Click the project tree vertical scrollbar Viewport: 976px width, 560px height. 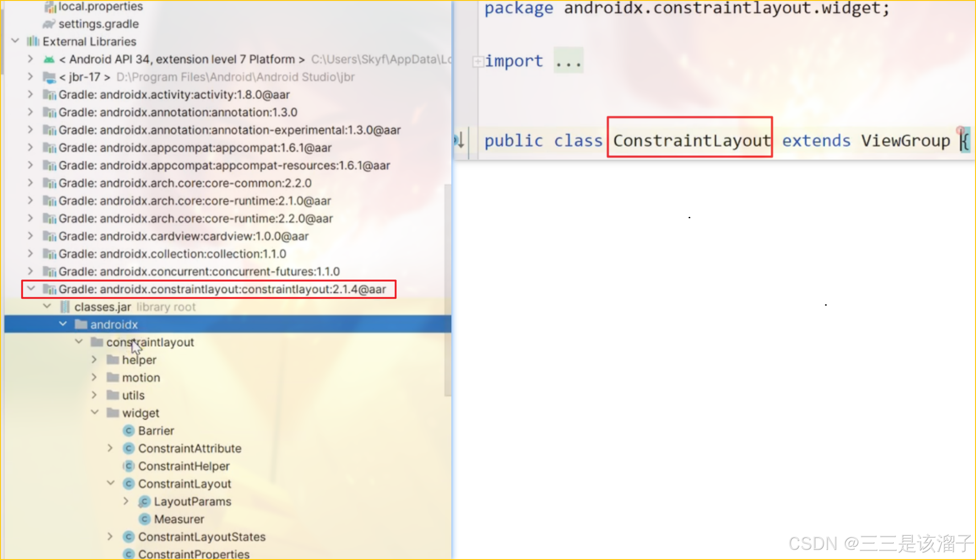(447, 290)
